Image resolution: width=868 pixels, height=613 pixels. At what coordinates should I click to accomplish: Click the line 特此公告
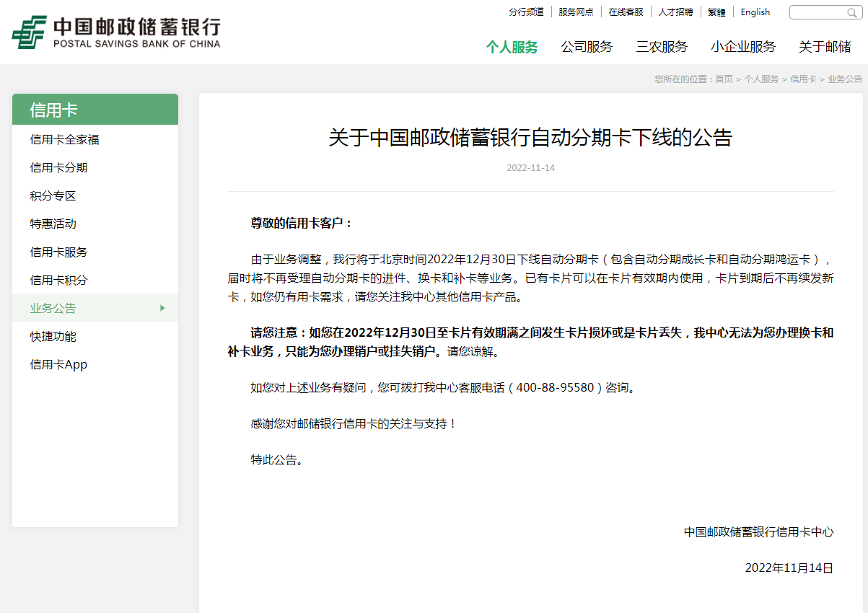click(277, 459)
